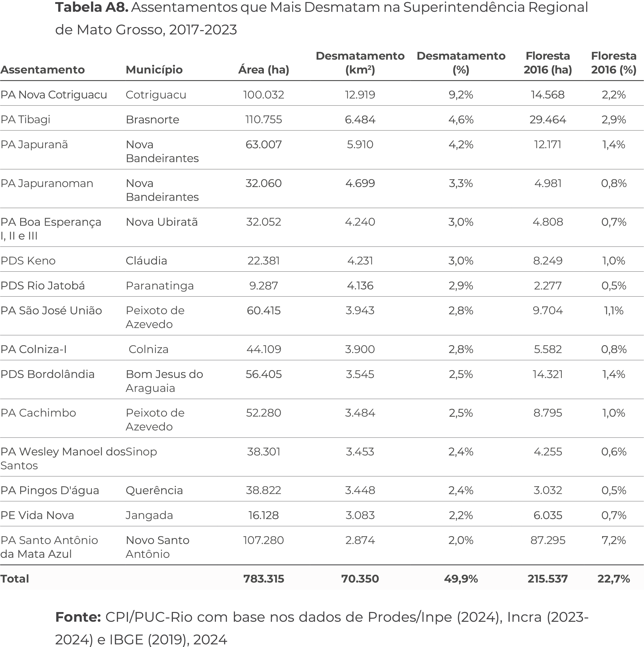Click the forest value '8.249'

pyautogui.click(x=548, y=261)
